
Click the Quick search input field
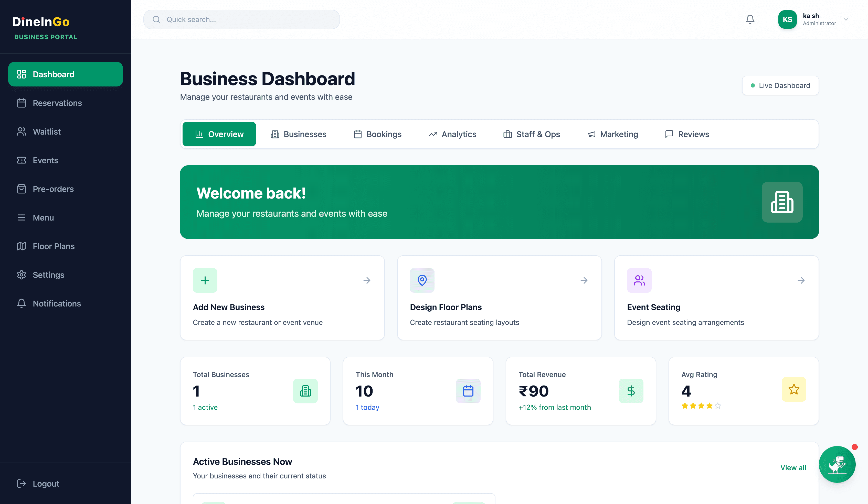pyautogui.click(x=241, y=19)
